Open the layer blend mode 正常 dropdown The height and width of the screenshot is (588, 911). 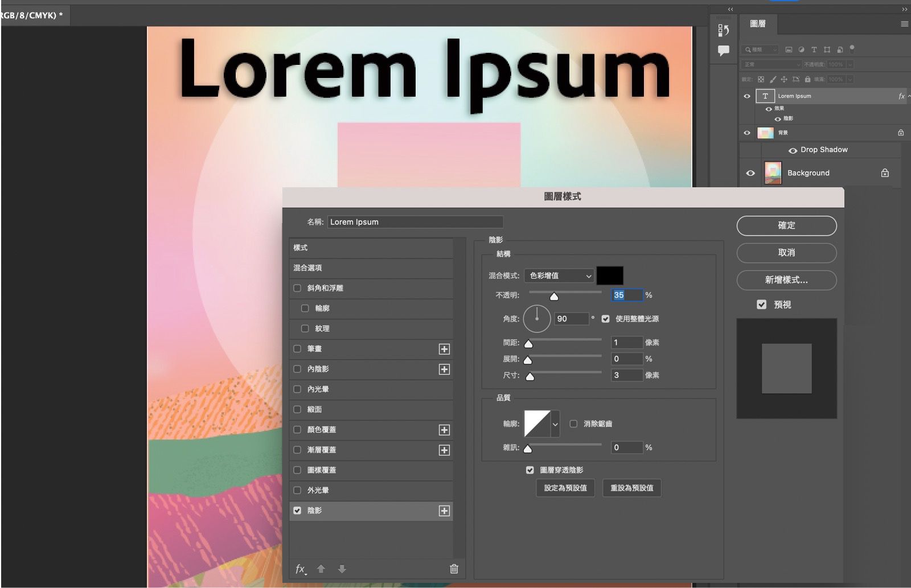[x=772, y=64]
